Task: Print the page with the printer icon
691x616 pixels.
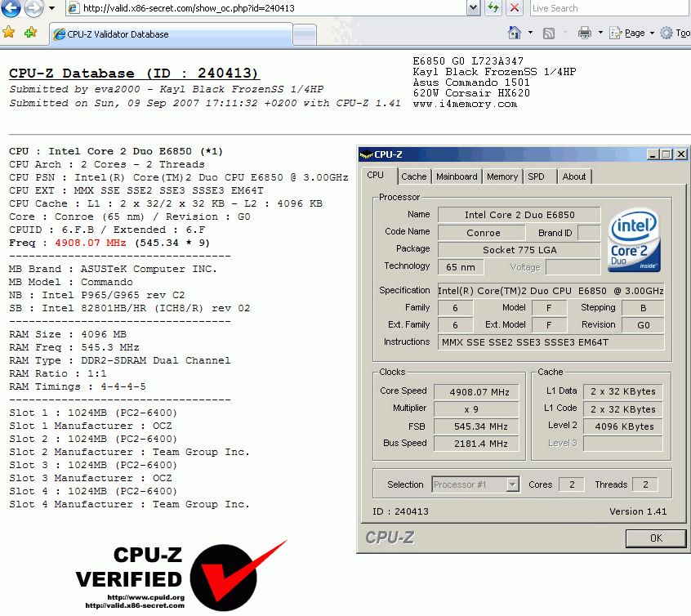Action: 585,33
